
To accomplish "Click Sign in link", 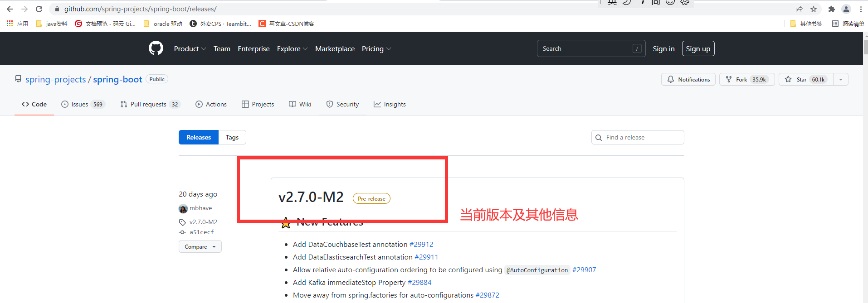I will tap(663, 48).
